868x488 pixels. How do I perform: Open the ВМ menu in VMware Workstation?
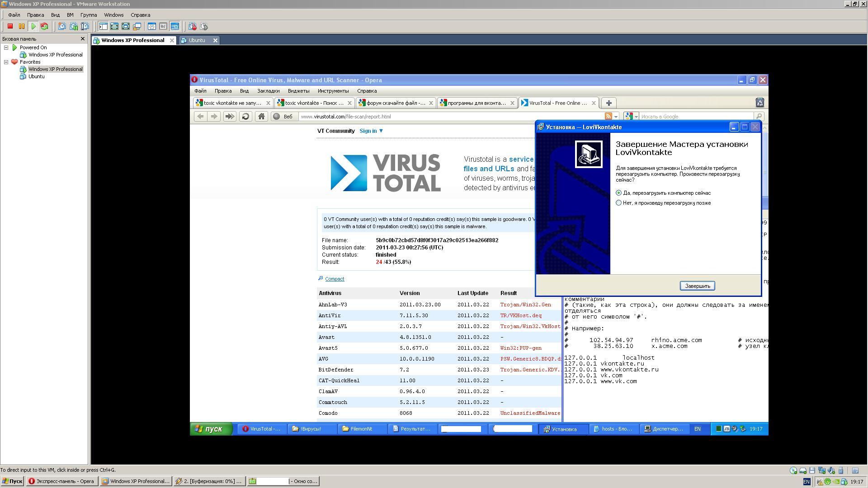coord(70,15)
